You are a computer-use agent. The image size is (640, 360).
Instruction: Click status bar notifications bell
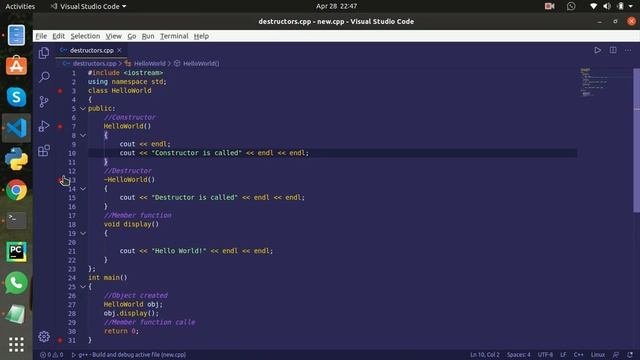[x=630, y=355]
